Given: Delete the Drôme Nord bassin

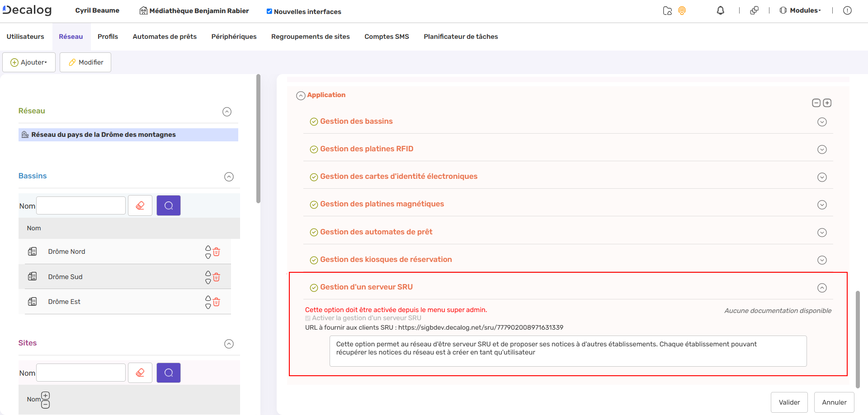Looking at the screenshot, I should coord(217,252).
